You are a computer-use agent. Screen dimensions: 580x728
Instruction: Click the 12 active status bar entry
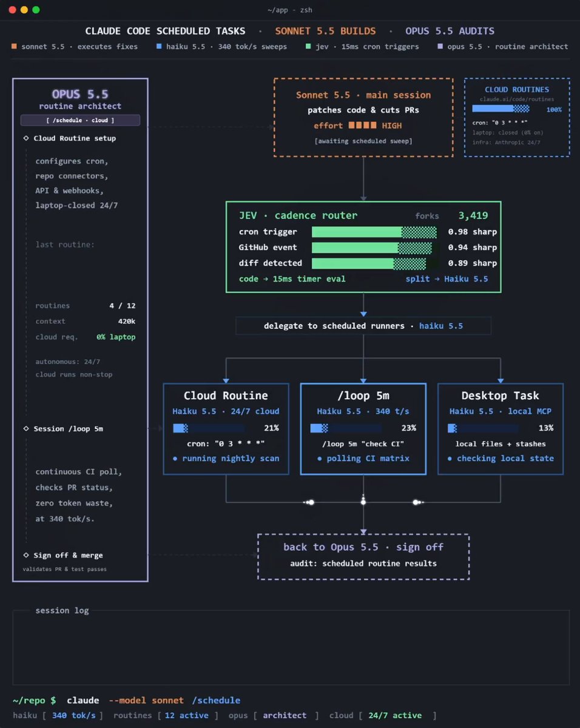[x=186, y=715]
